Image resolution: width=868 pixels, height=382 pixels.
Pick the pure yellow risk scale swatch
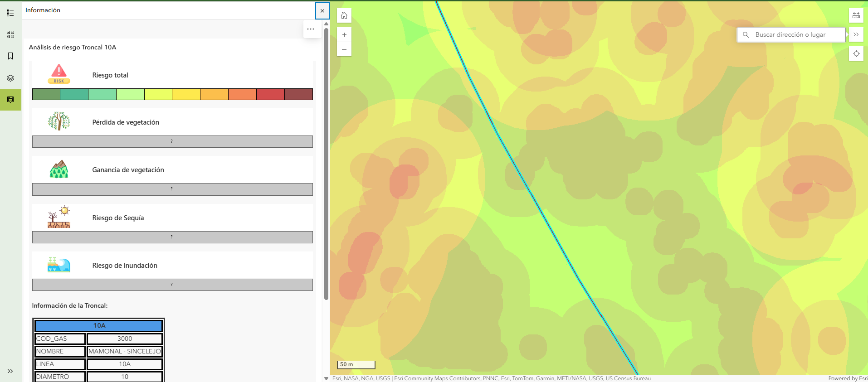[x=186, y=94]
